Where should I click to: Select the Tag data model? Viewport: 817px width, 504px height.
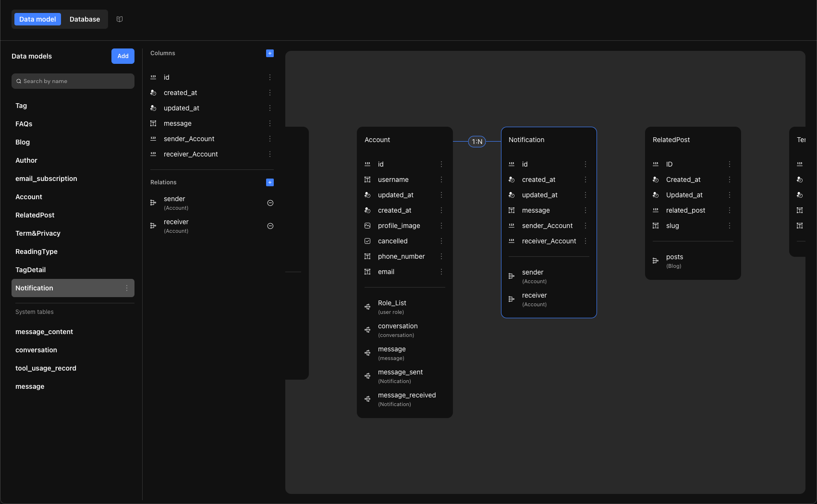pos(73,106)
